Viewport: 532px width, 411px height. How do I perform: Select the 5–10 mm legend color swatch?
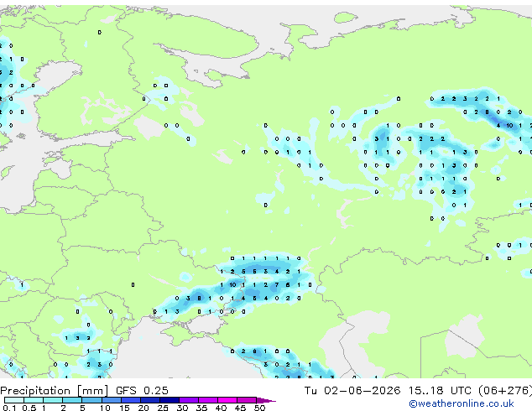pyautogui.click(x=91, y=400)
